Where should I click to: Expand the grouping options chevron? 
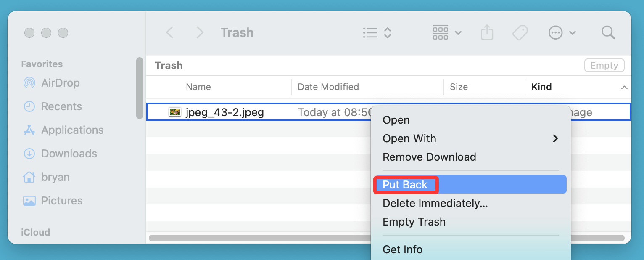pos(458,32)
